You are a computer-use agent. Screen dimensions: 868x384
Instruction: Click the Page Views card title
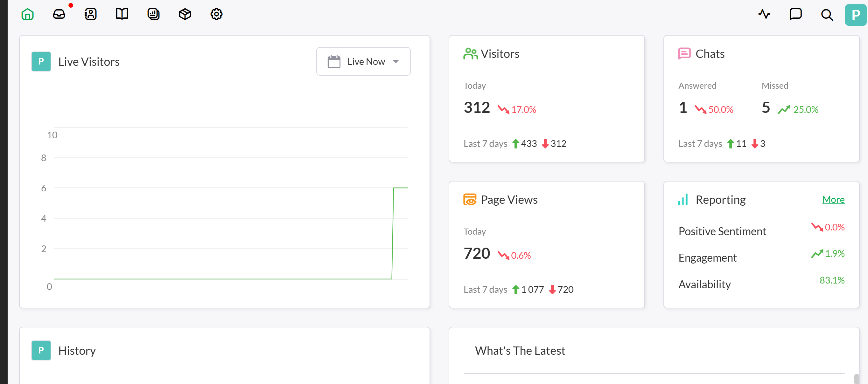point(509,200)
